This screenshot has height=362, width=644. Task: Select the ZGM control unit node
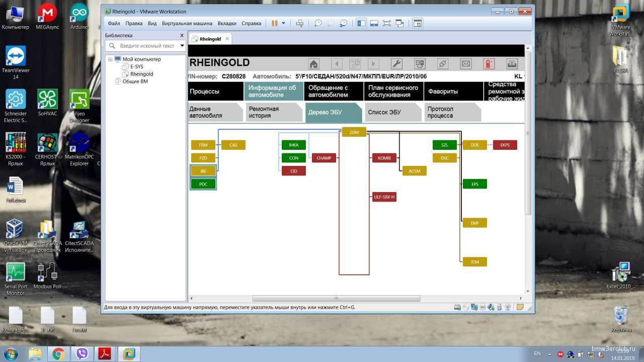click(354, 132)
